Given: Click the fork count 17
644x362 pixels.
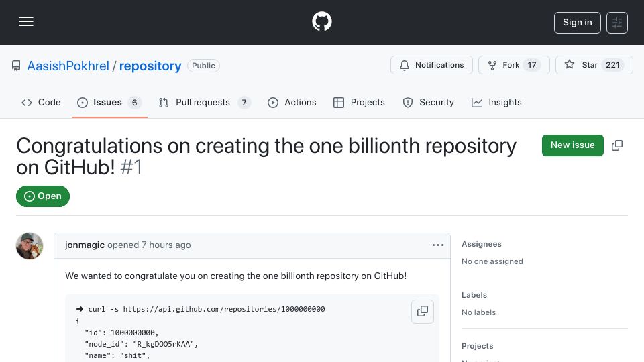Looking at the screenshot, I should coord(532,65).
